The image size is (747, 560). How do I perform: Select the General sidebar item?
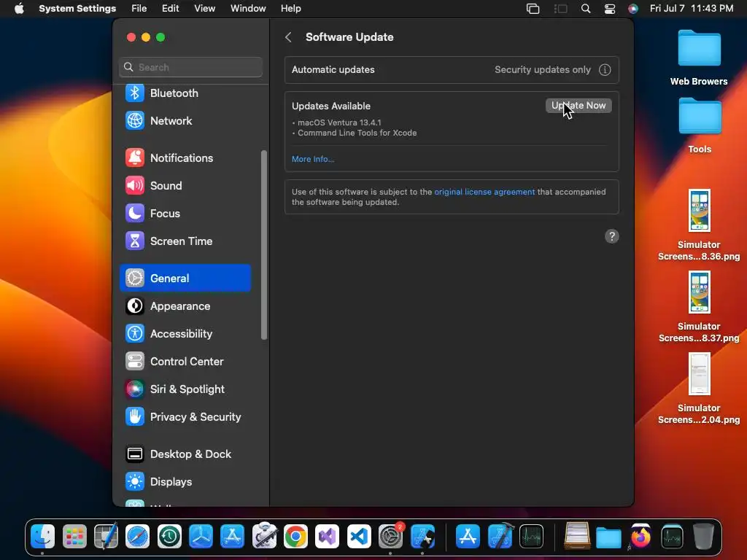click(x=185, y=278)
